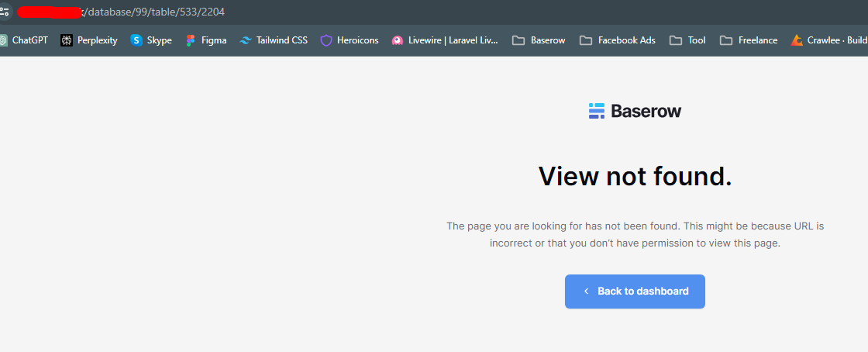This screenshot has width=868, height=352.
Task: Click the 'URL is incorrect' error description text
Action: coord(635,235)
